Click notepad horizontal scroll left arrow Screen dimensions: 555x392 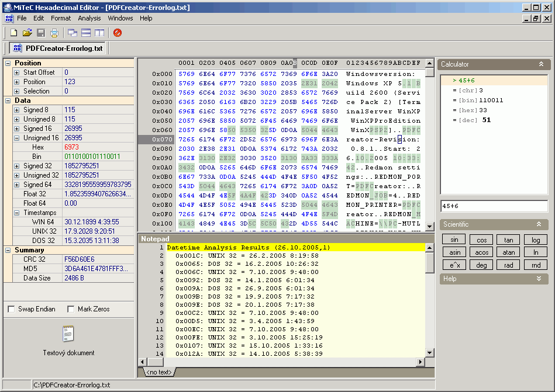(143, 362)
